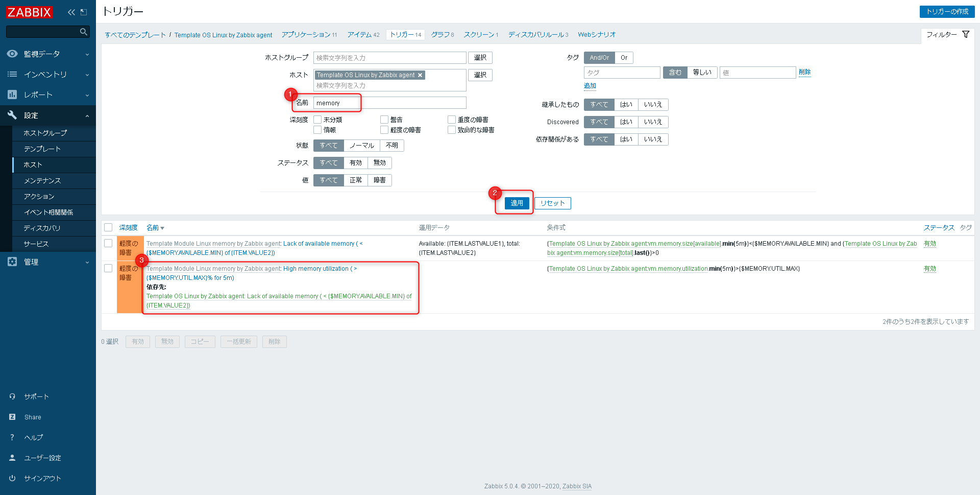The image size is (980, 495).
Task: Select Or tag evaluation option
Action: click(624, 58)
